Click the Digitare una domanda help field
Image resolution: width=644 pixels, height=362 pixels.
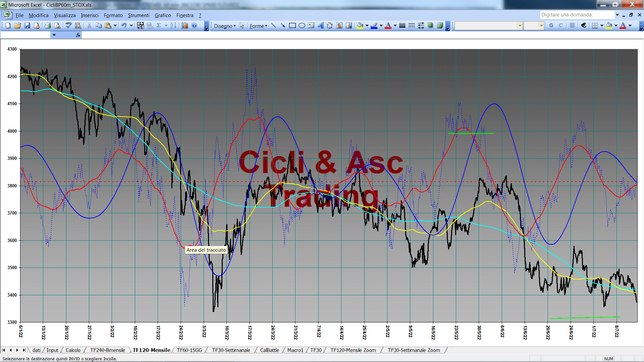pyautogui.click(x=577, y=15)
